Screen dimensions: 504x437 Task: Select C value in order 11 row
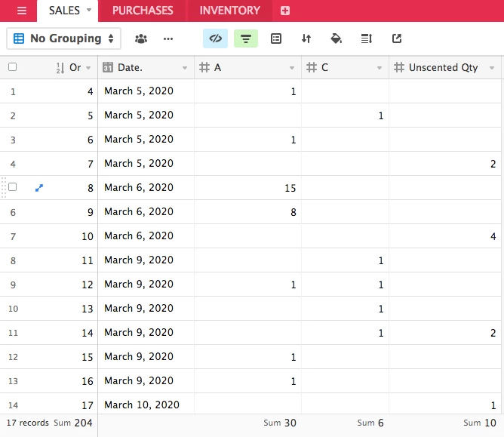[346, 260]
